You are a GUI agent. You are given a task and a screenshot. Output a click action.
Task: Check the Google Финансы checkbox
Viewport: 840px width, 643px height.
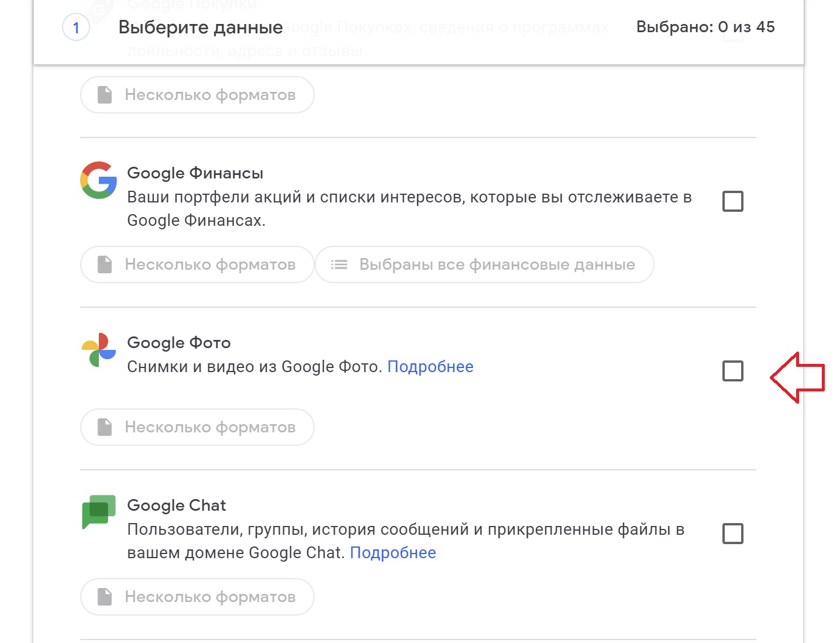tap(733, 201)
